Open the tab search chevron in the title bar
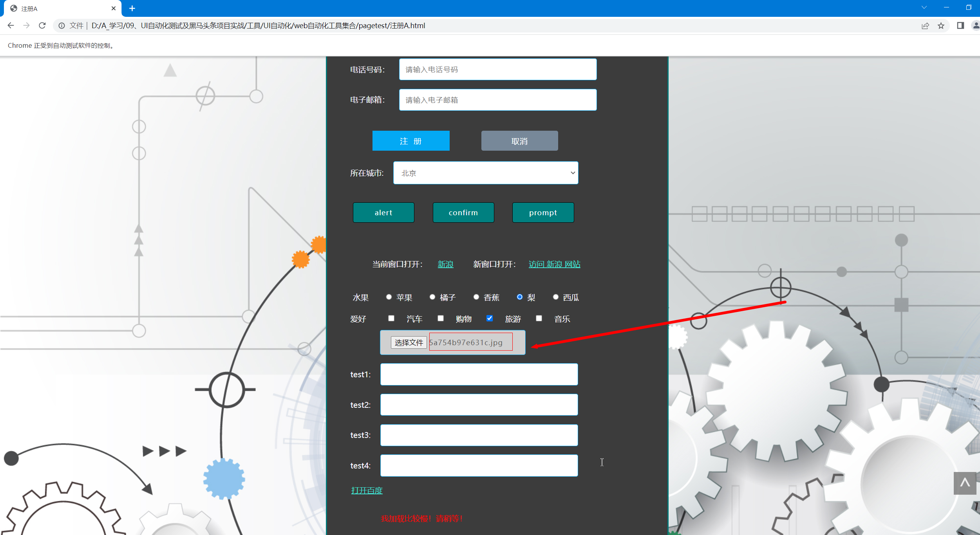980x535 pixels. (x=924, y=7)
